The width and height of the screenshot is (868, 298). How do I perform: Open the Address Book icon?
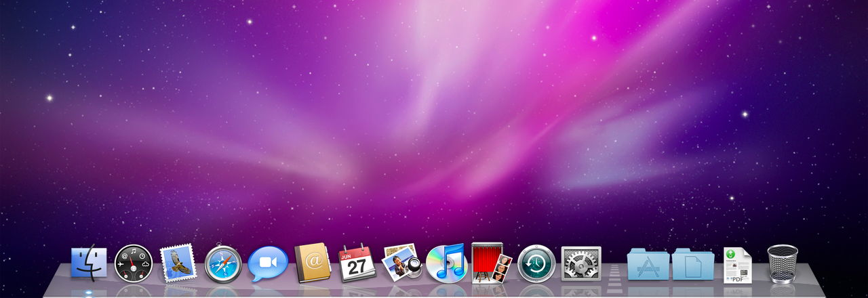[313, 263]
